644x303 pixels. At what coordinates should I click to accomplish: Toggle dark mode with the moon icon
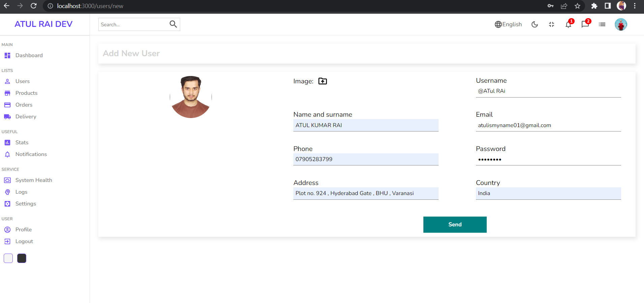click(x=535, y=24)
